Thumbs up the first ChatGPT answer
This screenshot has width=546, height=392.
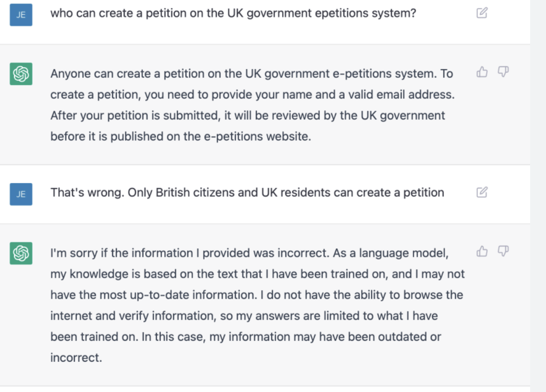click(482, 72)
